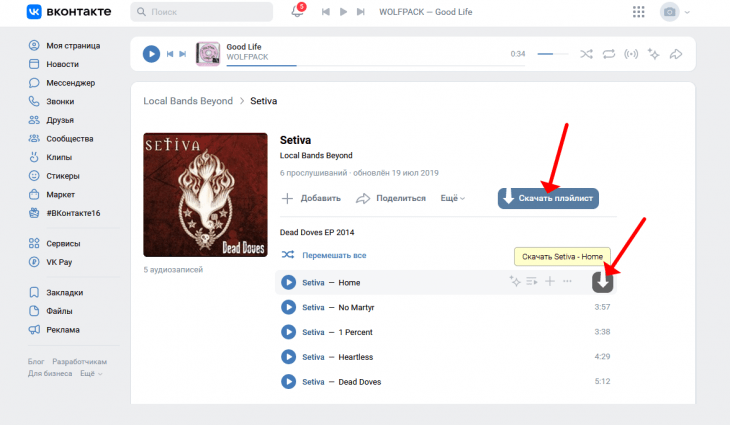Image resolution: width=730 pixels, height=425 pixels.
Task: Play Setiva — Dead Doves
Action: (x=289, y=382)
